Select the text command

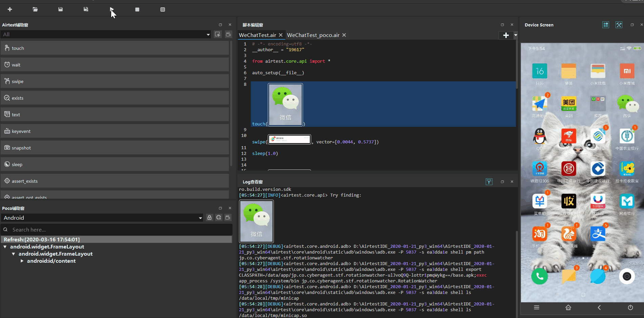click(115, 115)
